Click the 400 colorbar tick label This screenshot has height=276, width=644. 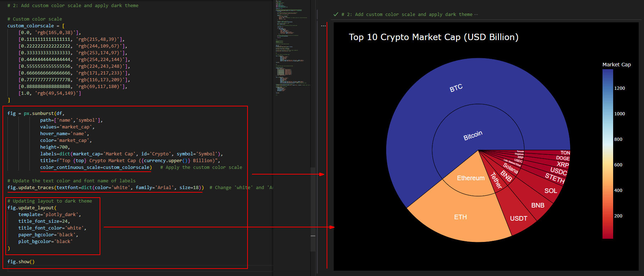618,191
